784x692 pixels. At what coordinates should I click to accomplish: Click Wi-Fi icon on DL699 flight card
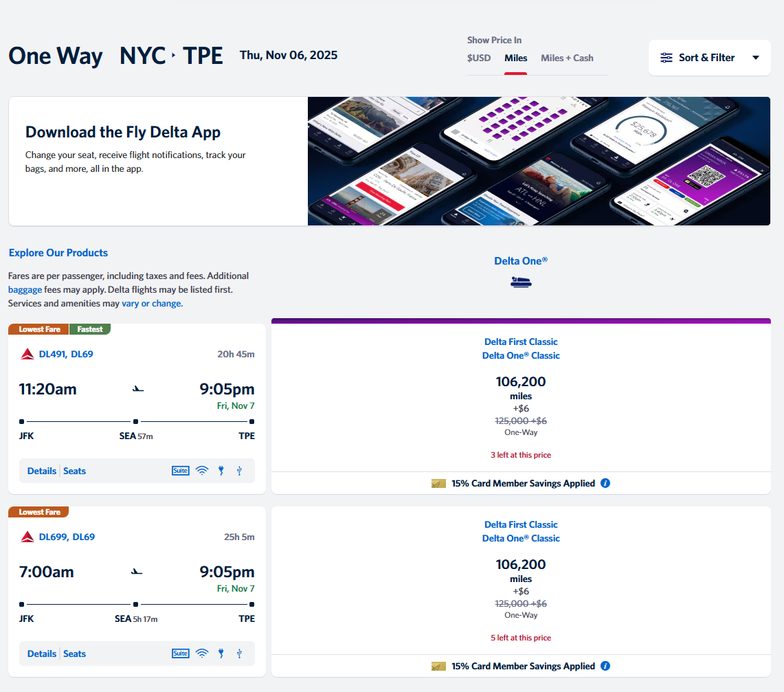(202, 654)
